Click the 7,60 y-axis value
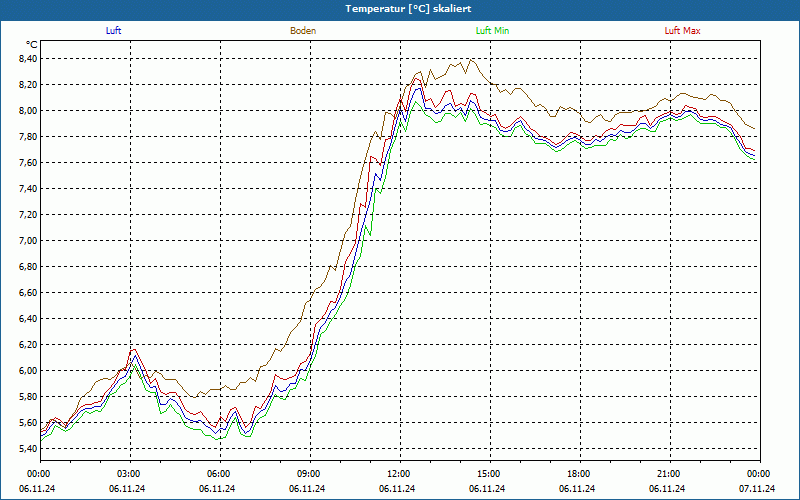The width and height of the screenshot is (800, 500). coord(29,163)
